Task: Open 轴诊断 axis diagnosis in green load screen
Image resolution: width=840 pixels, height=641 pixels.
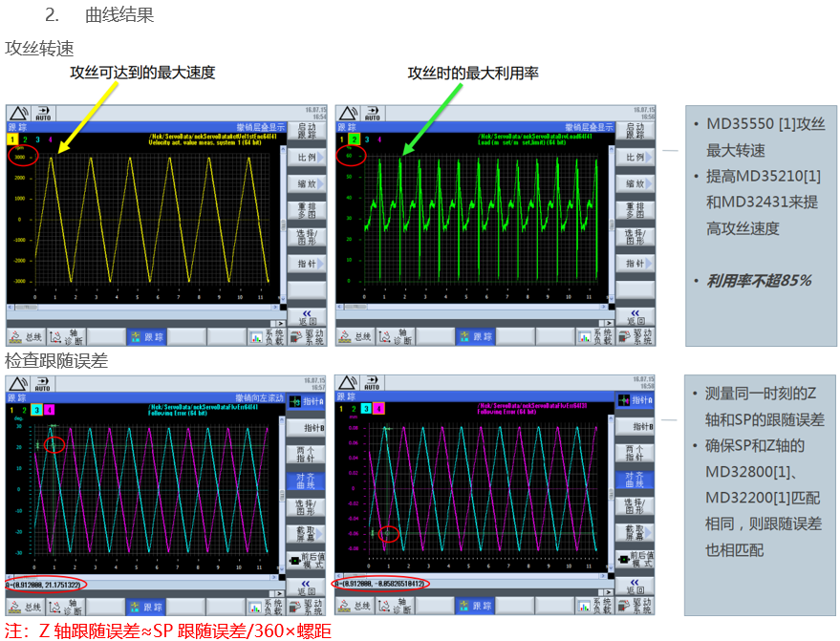Action: coord(396,336)
